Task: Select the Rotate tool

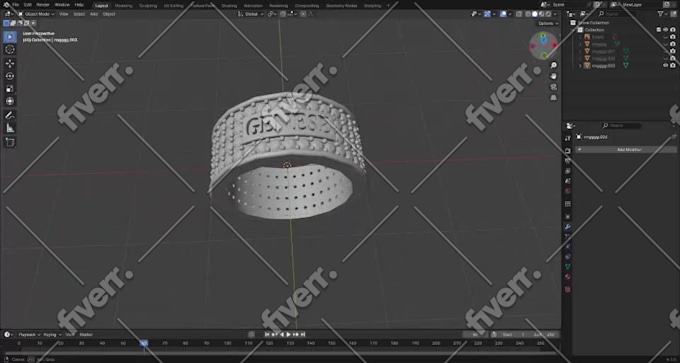Action: pos(10,76)
